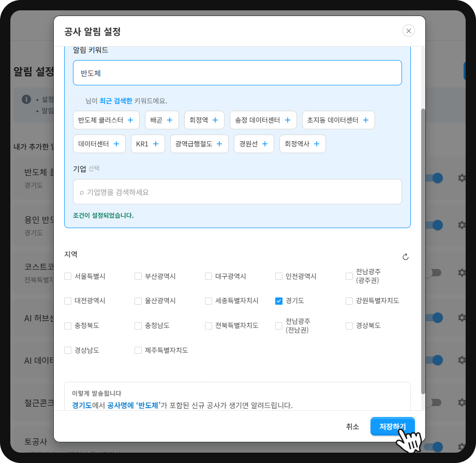Screen dimensions: 476x463
Task: Check the 부산광역시 region checkbox
Action: (138, 276)
